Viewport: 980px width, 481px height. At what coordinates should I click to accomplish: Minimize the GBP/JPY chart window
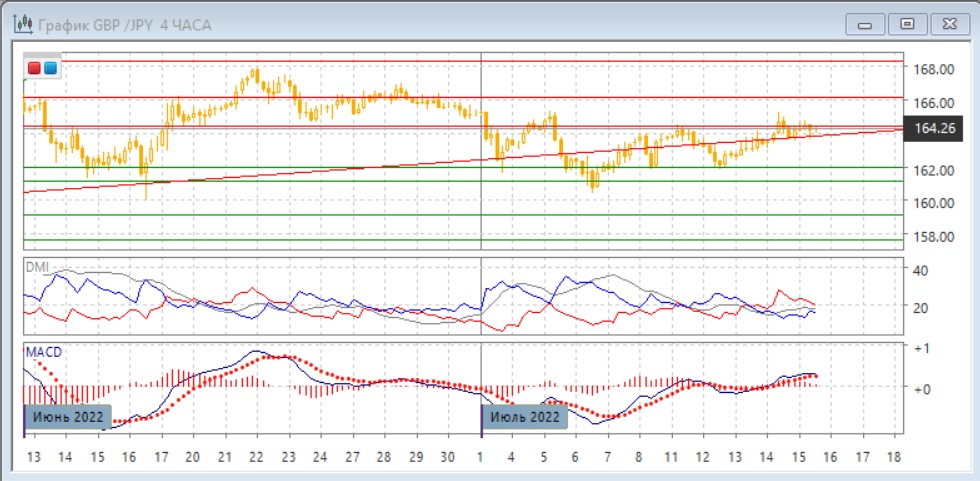click(866, 24)
